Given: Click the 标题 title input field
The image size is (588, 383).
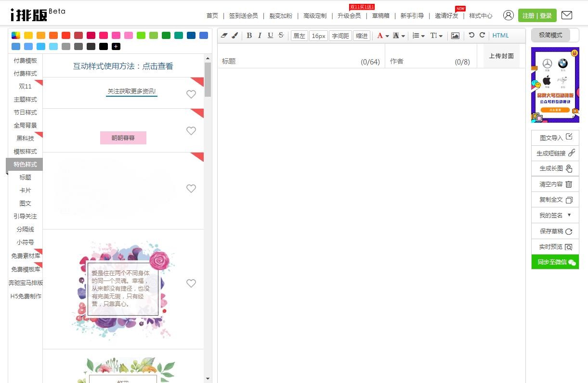Looking at the screenshot, I should [289, 61].
